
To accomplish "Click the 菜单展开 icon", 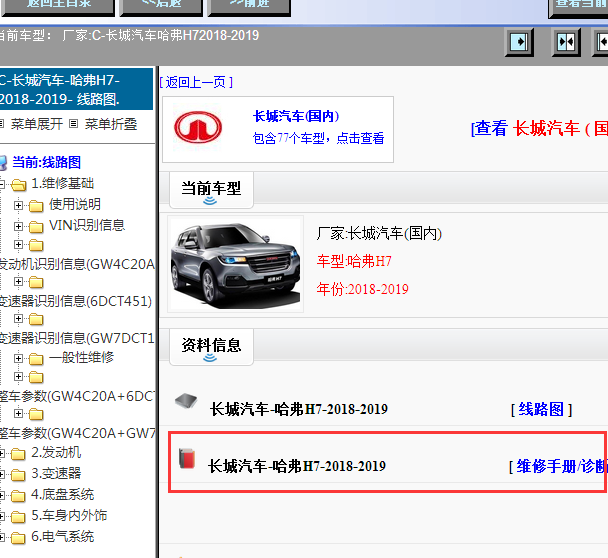I will [x=2, y=124].
